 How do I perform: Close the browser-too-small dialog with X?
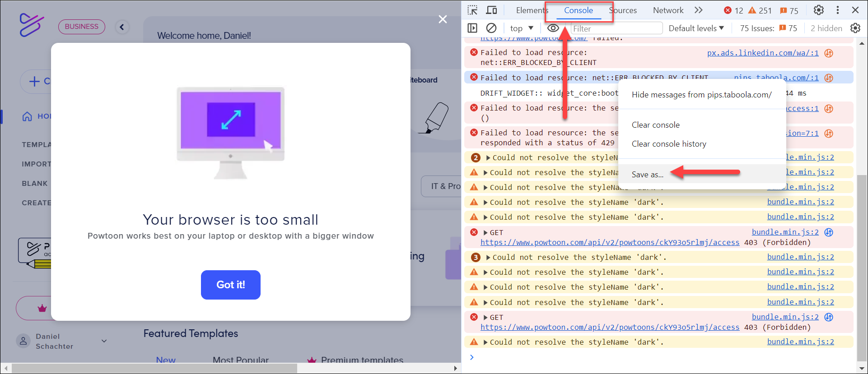pyautogui.click(x=443, y=19)
